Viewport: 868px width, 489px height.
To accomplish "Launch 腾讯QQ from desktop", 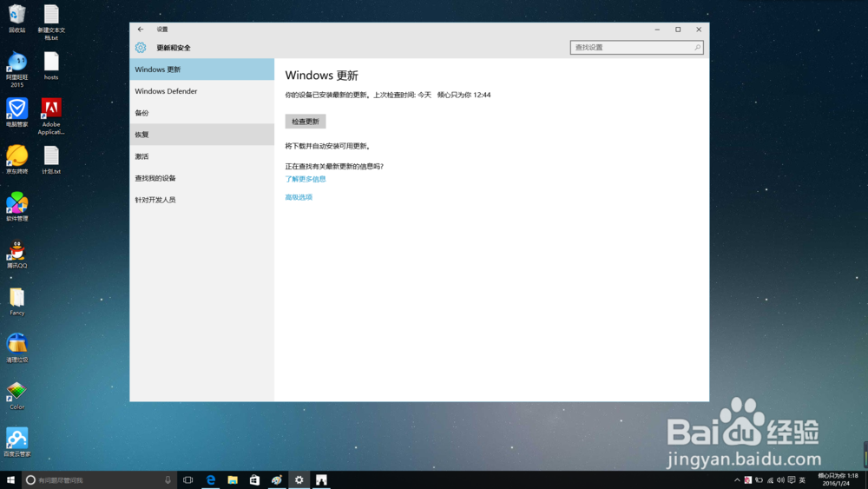I will tap(17, 254).
